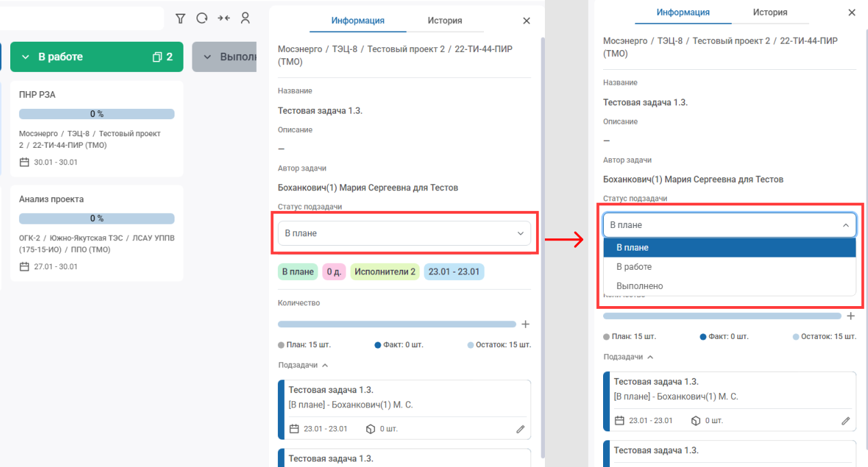Close the left task details panel
868x467 pixels.
(x=526, y=21)
